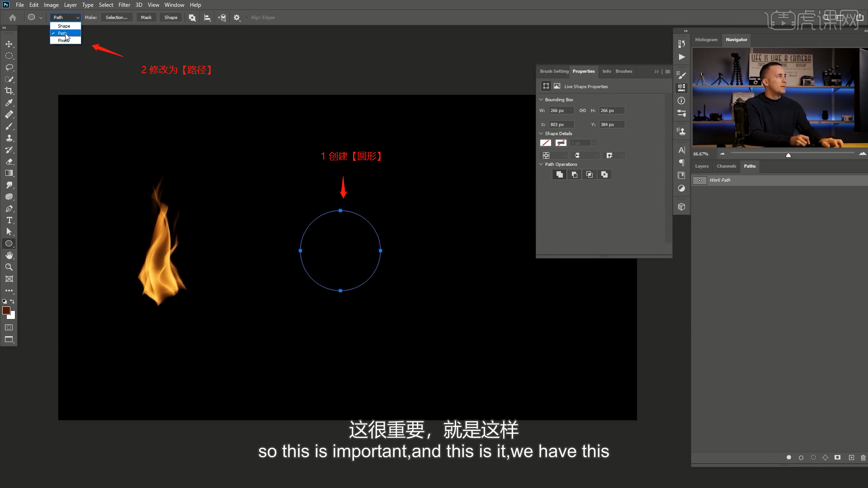
Task: Click the Pen tool icon
Action: tap(9, 209)
